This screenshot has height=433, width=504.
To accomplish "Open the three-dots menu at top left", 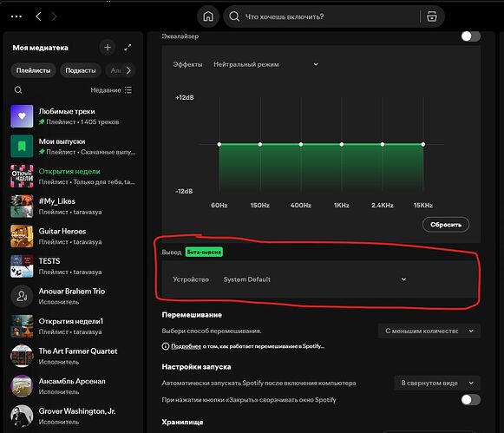I will point(16,16).
